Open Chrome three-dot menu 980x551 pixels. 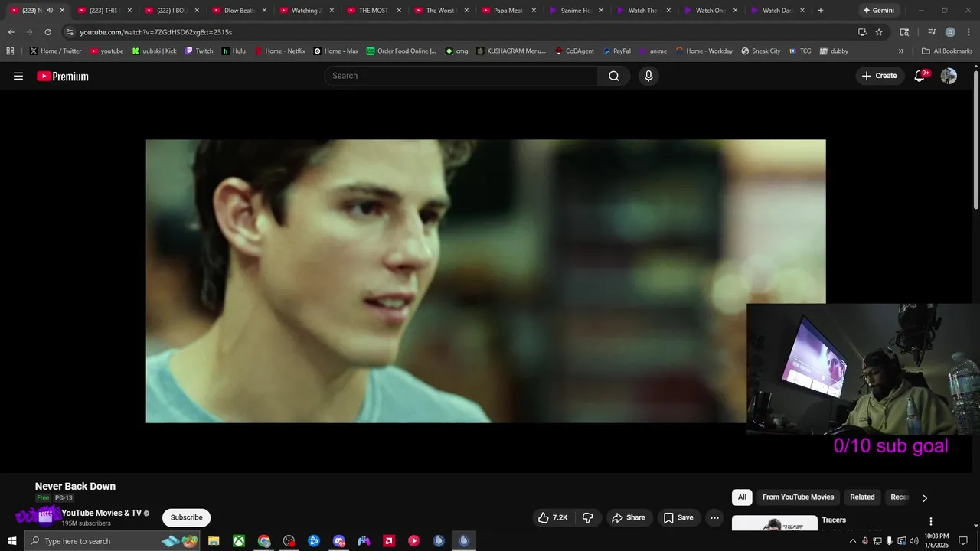pyautogui.click(x=968, y=32)
